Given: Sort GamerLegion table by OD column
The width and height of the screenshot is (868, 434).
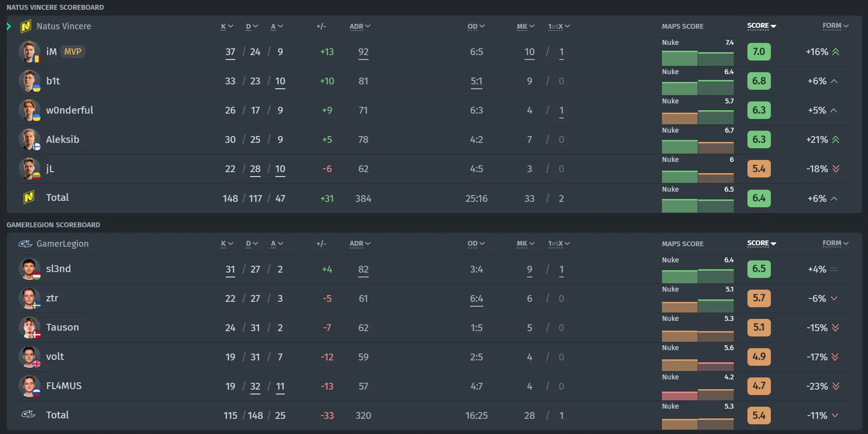Looking at the screenshot, I should 476,244.
